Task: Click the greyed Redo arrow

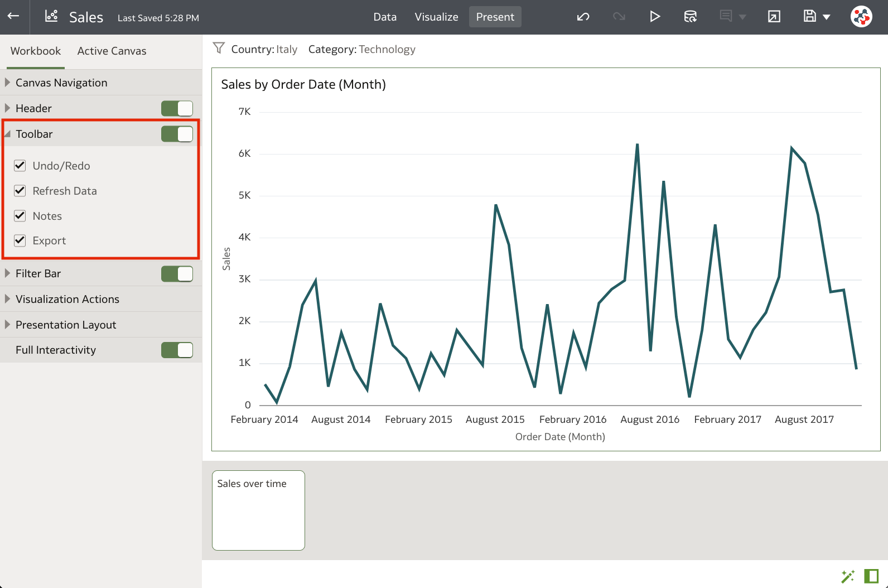Action: (619, 17)
